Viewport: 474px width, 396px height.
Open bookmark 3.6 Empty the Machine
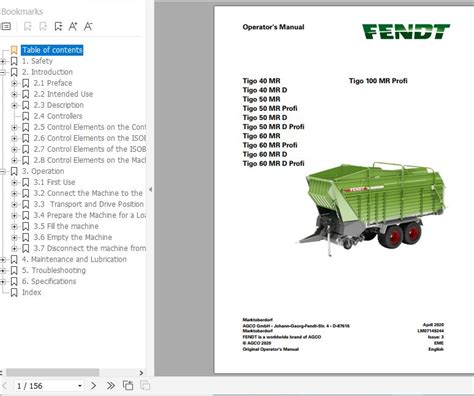click(x=73, y=237)
